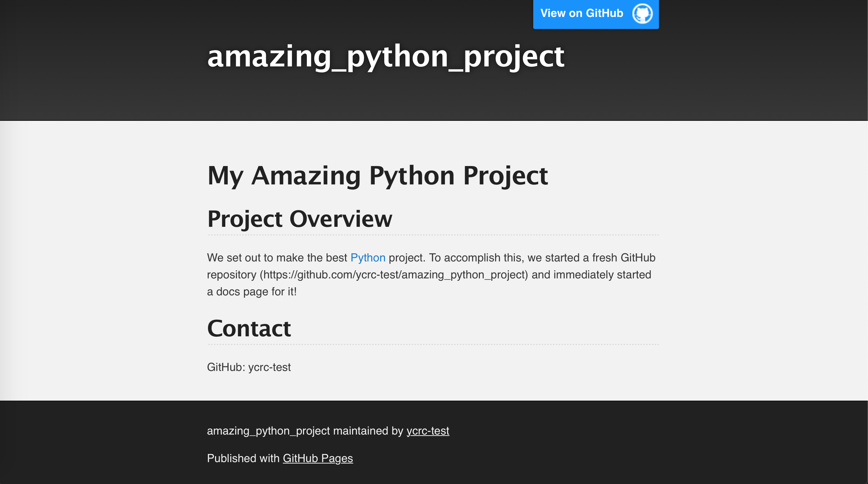Click the My Amazing Python Project heading

pyautogui.click(x=377, y=176)
